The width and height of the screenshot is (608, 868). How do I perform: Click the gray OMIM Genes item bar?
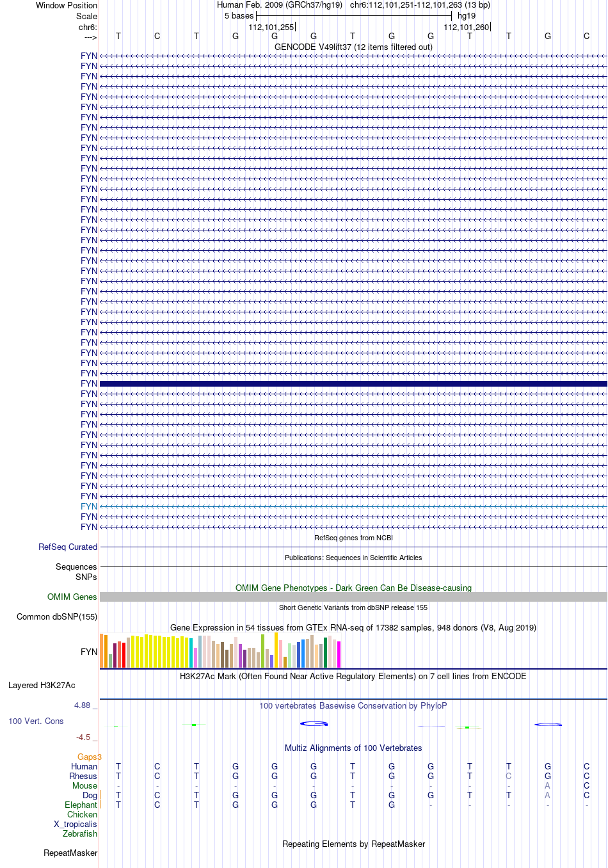point(353,597)
